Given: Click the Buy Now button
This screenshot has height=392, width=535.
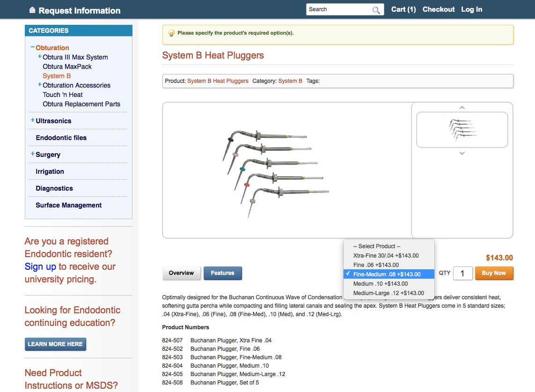Looking at the screenshot, I should click(494, 273).
